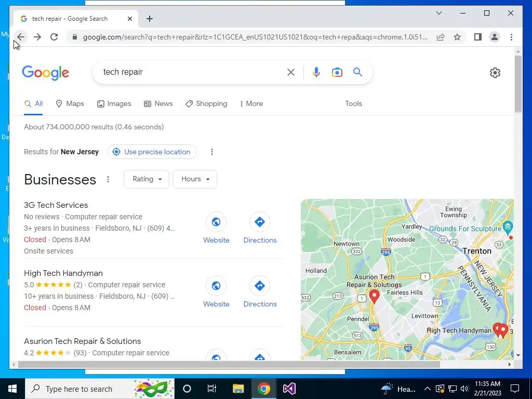Close the tech repair Google Search tab

coord(129,19)
